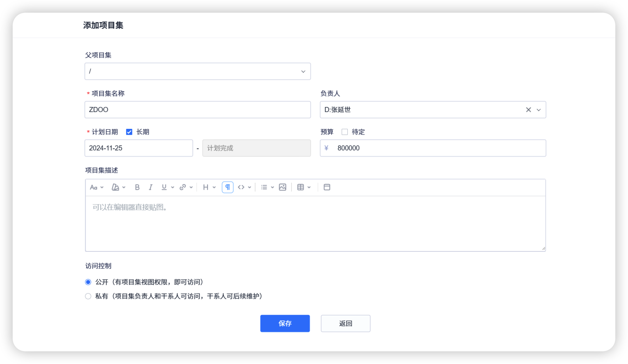
Task: Select the 私有 access radio button
Action: 88,296
